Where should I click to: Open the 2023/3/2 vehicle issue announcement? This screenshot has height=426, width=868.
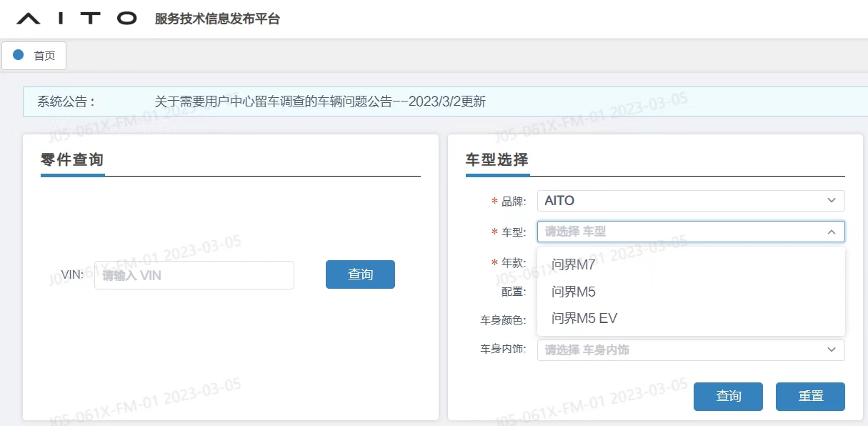(x=320, y=101)
